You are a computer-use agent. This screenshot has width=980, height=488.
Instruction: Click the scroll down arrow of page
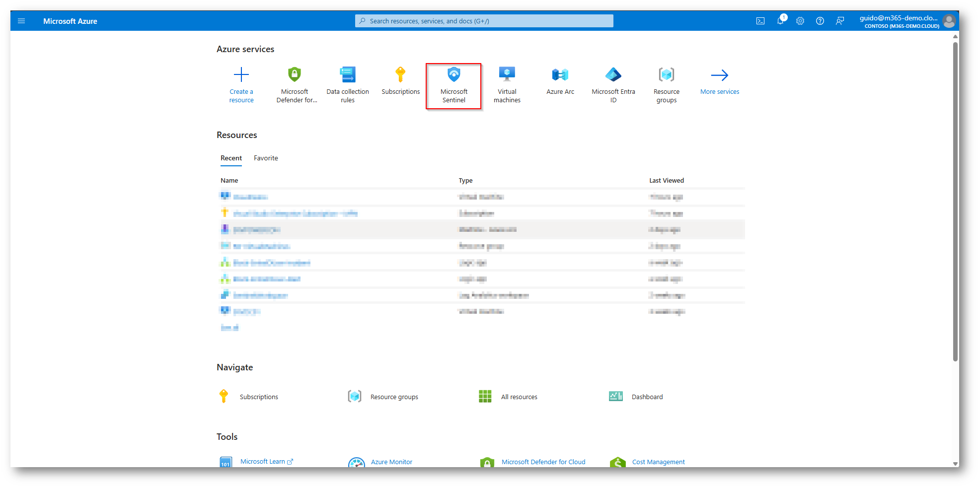[955, 463]
